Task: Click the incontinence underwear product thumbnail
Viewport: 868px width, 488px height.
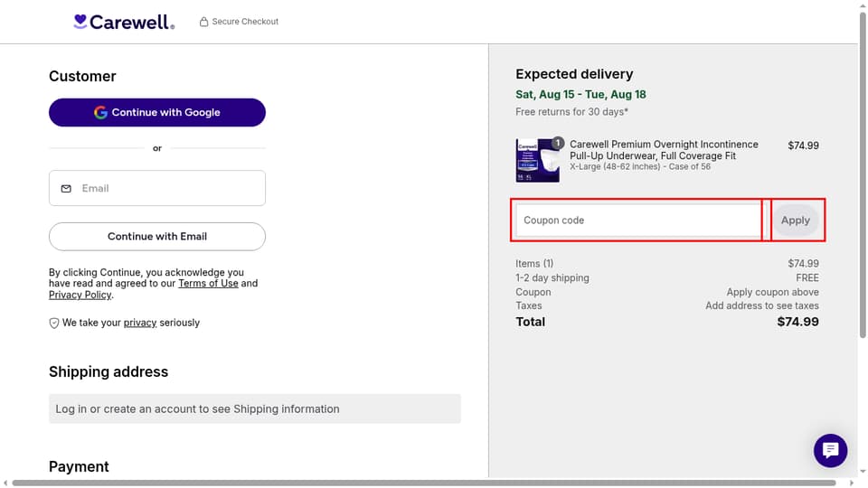Action: pos(537,161)
